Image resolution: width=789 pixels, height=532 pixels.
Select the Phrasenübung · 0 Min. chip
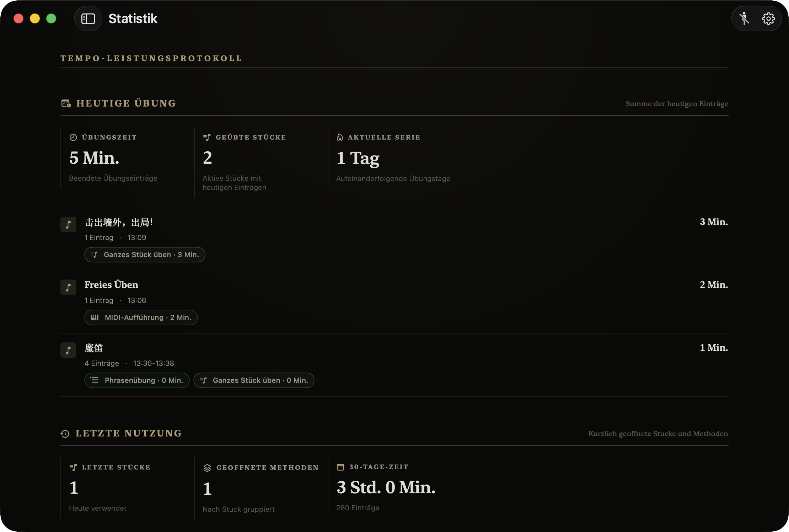click(x=137, y=380)
